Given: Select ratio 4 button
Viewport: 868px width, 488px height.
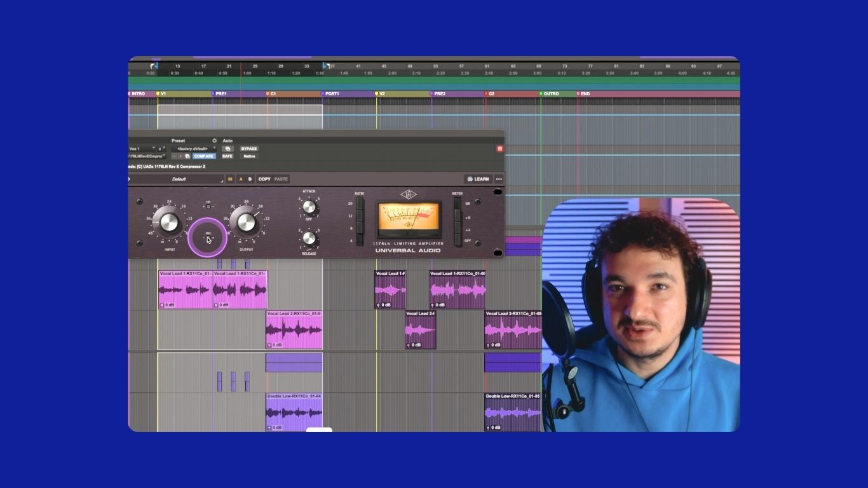Looking at the screenshot, I should [x=360, y=240].
